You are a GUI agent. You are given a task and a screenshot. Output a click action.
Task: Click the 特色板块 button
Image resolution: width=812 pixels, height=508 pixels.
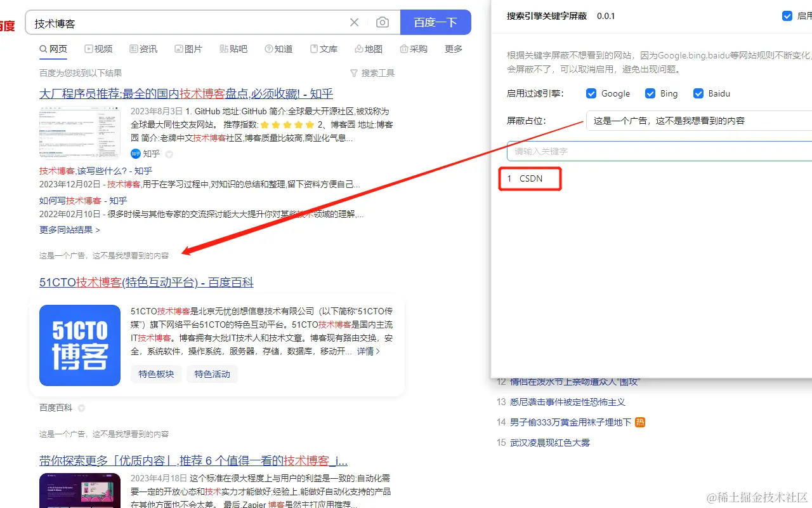(156, 374)
